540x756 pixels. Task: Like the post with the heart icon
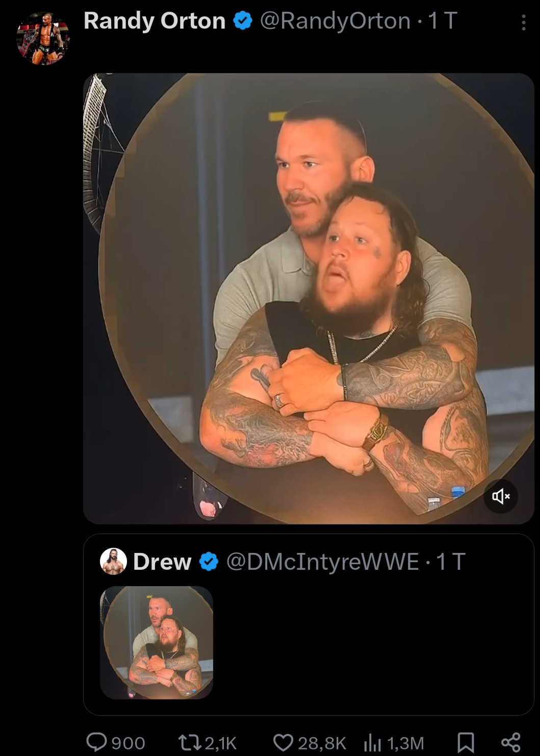(283, 743)
